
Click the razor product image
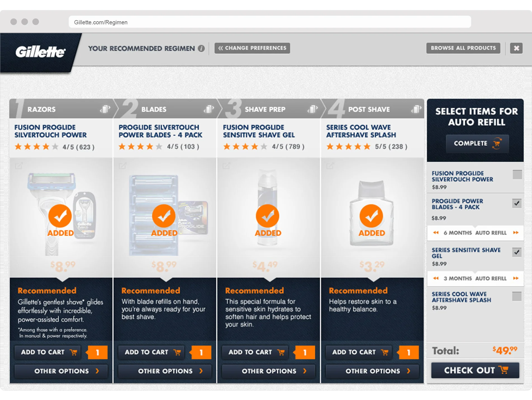[62, 214]
